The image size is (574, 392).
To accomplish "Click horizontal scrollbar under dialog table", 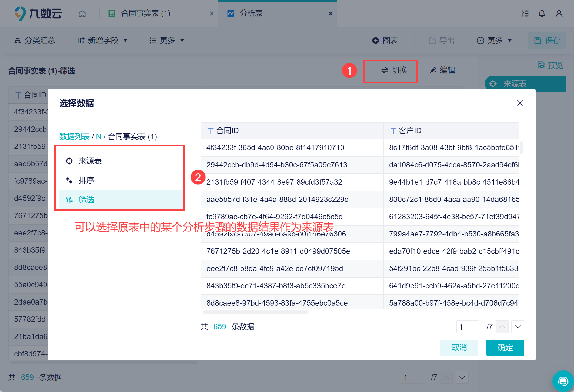I will coord(255,312).
